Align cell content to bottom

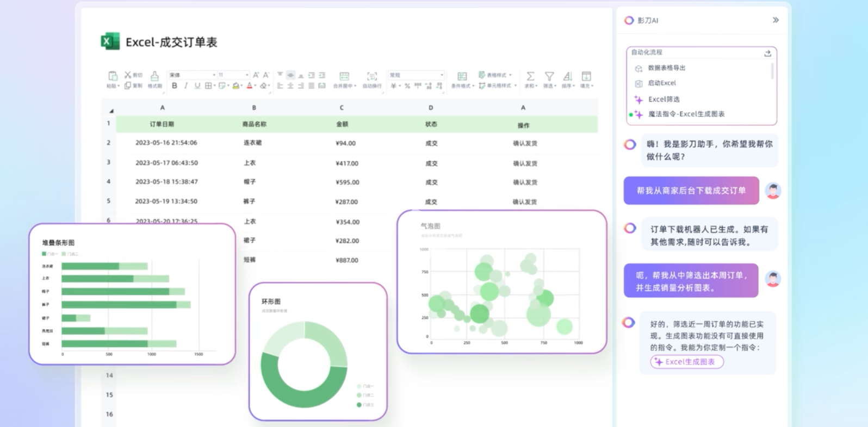point(301,76)
